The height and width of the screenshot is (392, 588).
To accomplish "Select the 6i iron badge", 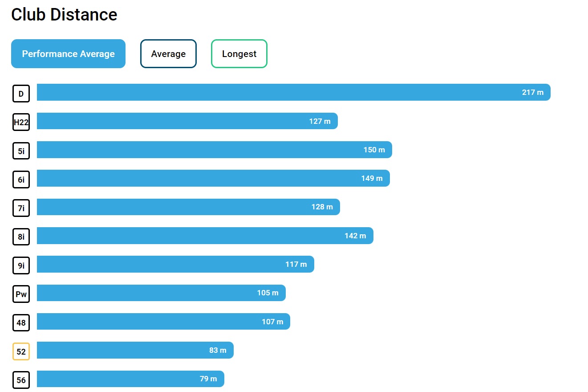I will tap(21, 180).
